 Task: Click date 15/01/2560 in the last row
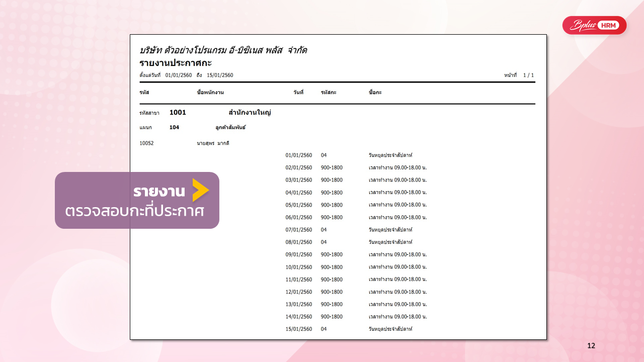(x=299, y=329)
